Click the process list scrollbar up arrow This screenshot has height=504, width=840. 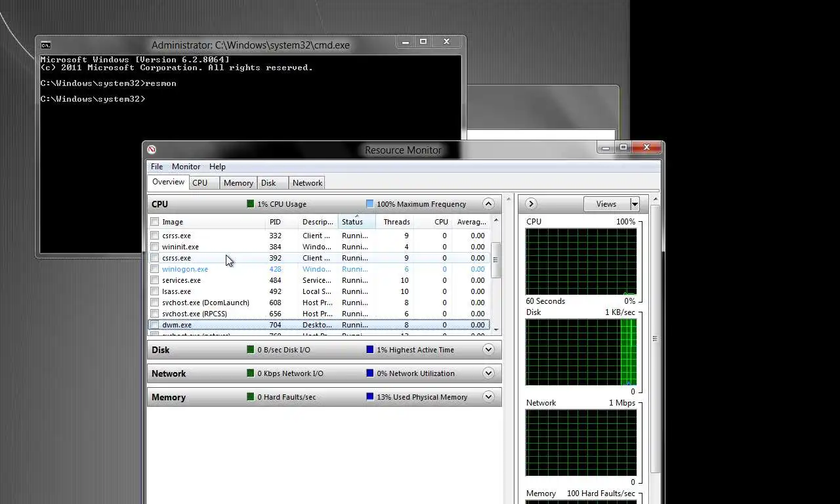pyautogui.click(x=496, y=220)
